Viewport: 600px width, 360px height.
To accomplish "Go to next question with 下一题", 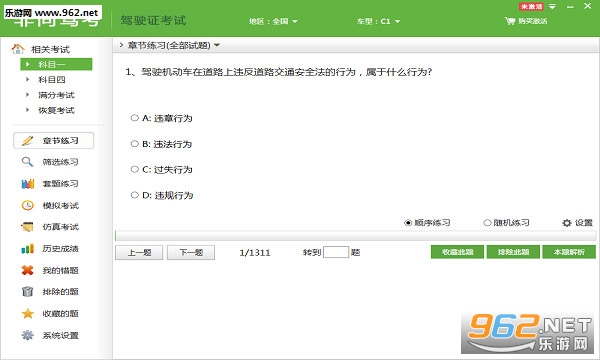I will pos(191,252).
